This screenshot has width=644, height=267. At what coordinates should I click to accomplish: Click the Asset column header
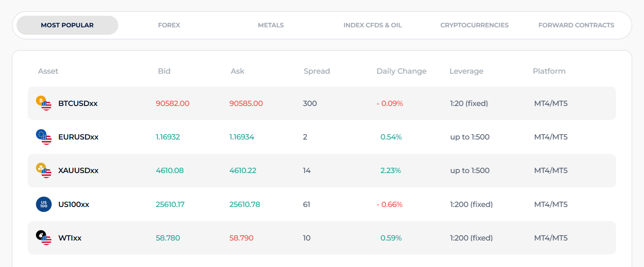point(48,71)
